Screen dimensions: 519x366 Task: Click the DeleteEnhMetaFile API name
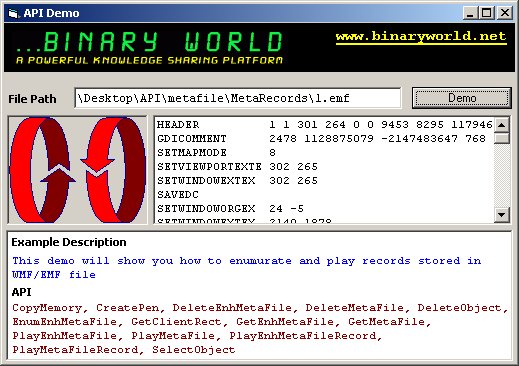[x=232, y=308]
